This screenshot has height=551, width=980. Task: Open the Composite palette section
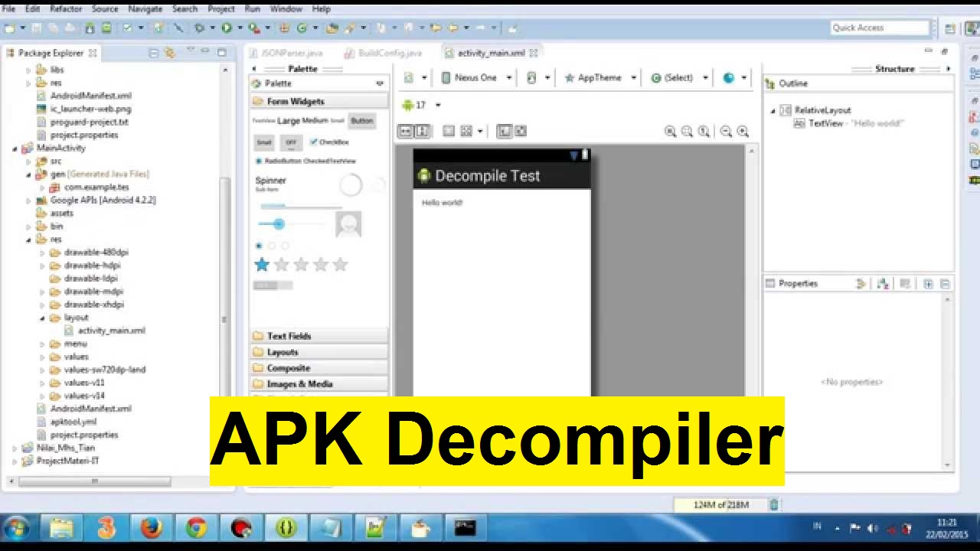[x=319, y=368]
